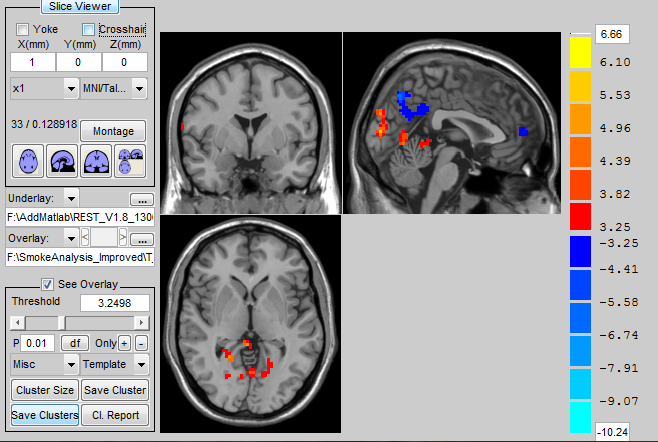Select the orthogonal three-view icon
This screenshot has width=658, height=442.
pyautogui.click(x=130, y=161)
